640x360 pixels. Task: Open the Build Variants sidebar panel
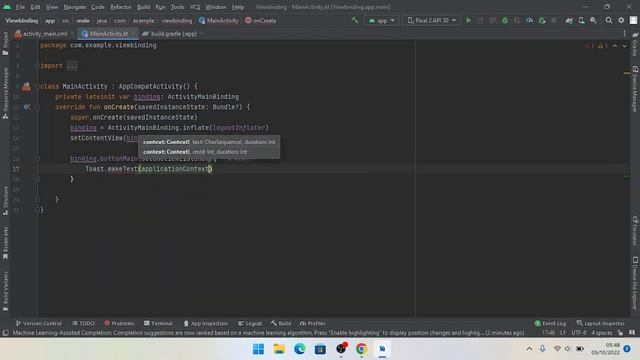[x=5, y=291]
